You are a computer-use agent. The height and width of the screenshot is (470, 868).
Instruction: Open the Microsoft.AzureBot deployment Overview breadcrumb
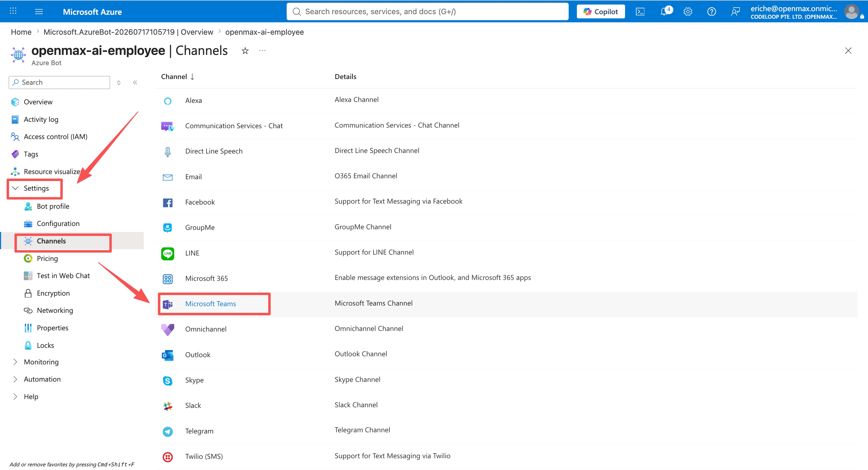coord(128,32)
